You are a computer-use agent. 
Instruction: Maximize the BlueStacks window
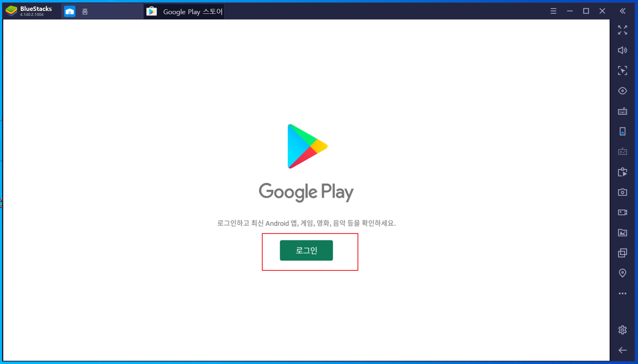click(x=586, y=11)
